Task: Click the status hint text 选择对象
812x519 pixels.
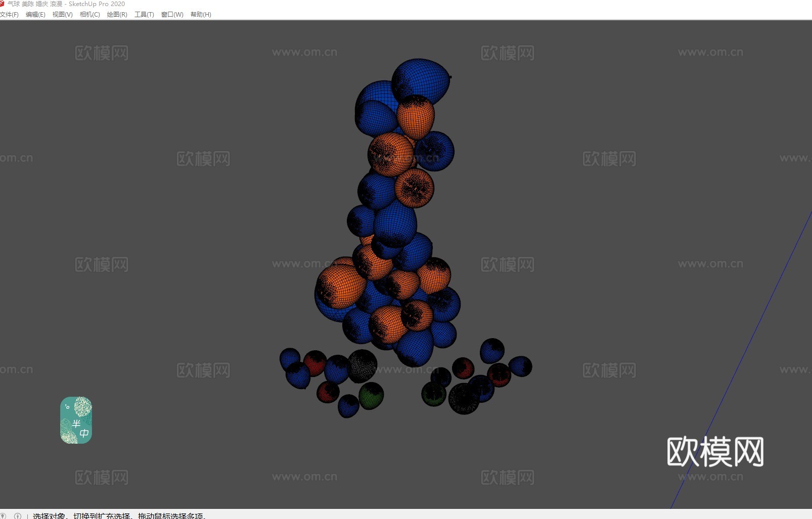Action: [49, 516]
